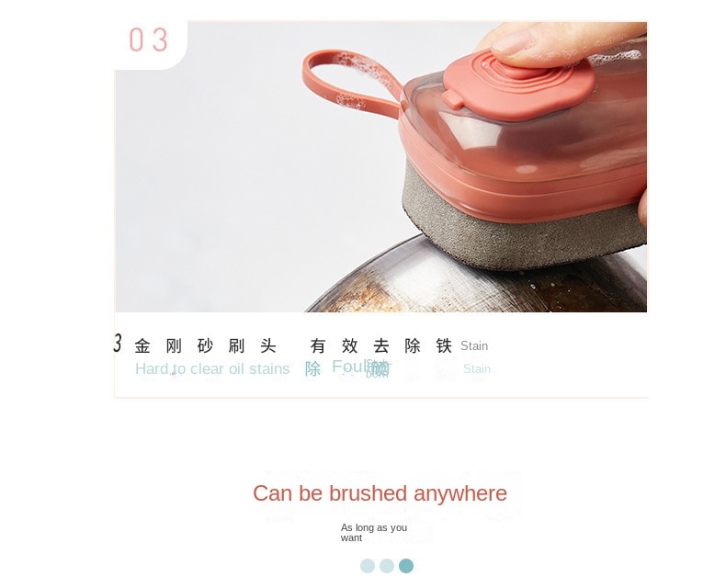Click the grey 'Stain' word beside heading
The width and height of the screenshot is (726, 588).
[474, 345]
